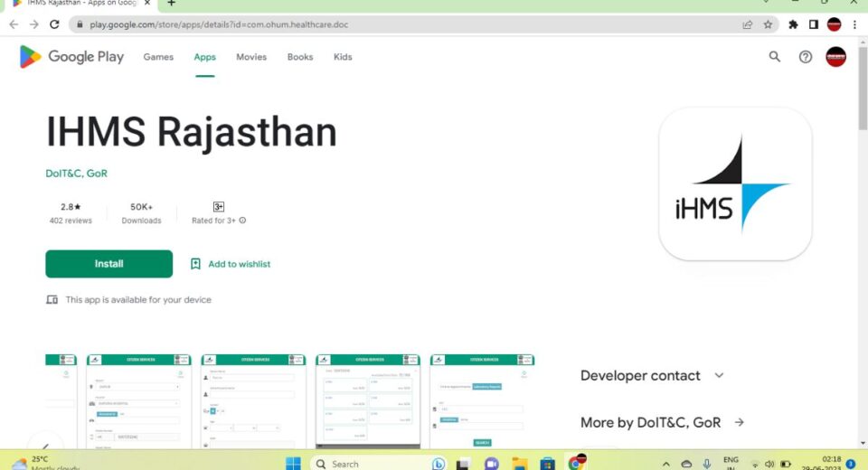Click the green Install button
The height and width of the screenshot is (470, 868).
pos(108,264)
